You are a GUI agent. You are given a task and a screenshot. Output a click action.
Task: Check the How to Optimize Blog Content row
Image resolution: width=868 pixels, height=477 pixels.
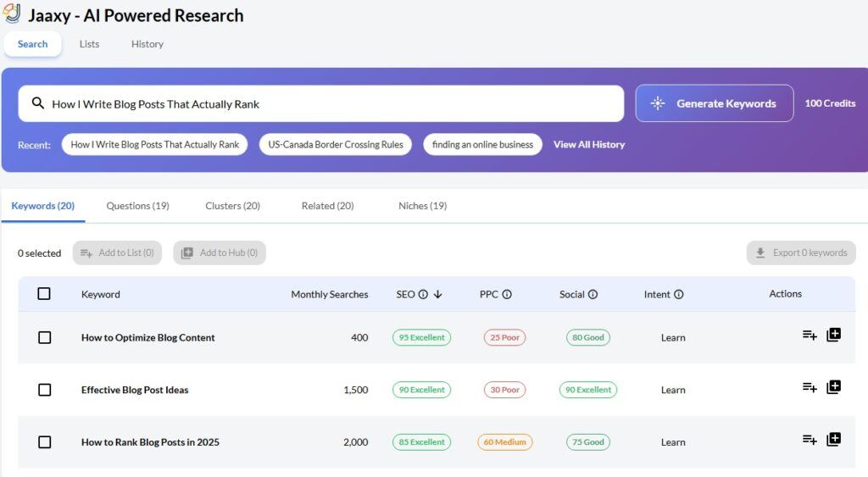[x=45, y=337]
